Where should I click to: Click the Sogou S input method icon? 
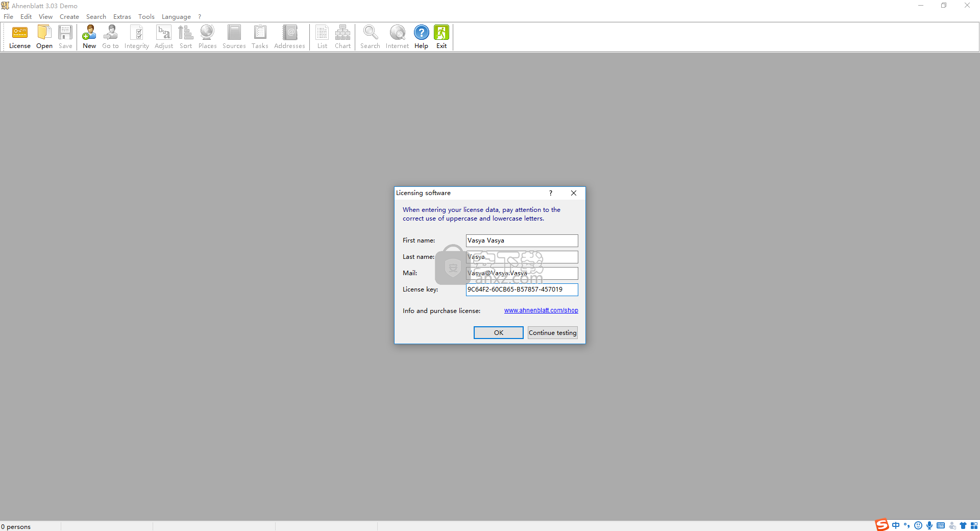(x=882, y=525)
